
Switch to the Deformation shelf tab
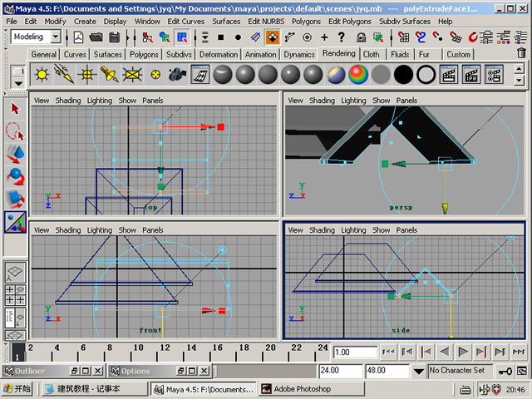(219, 55)
